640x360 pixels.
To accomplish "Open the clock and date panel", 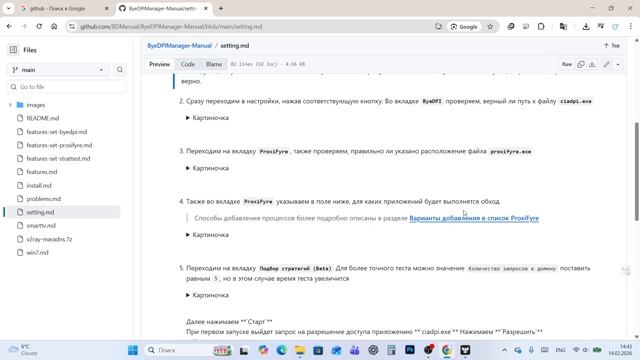I will coord(620,350).
